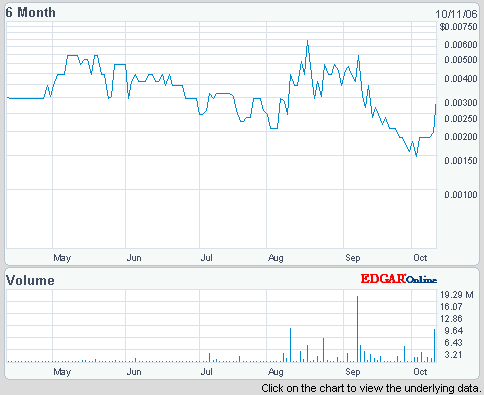Click the 0.00300 price axis label
Image resolution: width=484 pixels, height=395 pixels.
461,103
